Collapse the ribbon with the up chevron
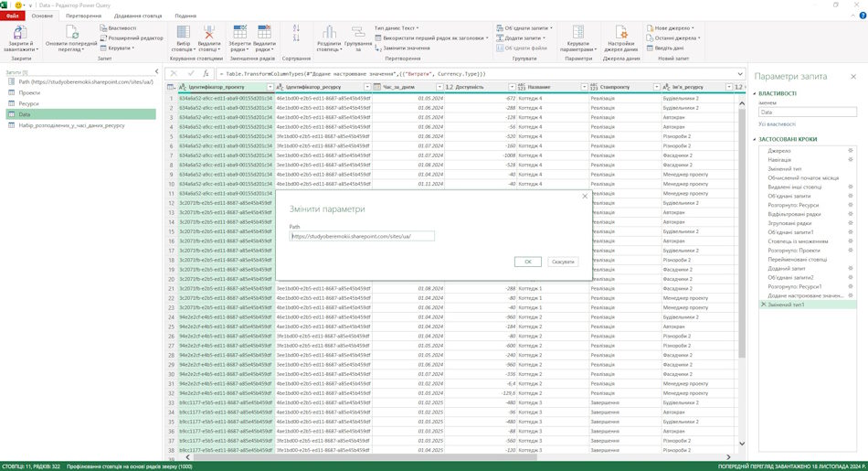This screenshot has height=471, width=868. point(853,16)
